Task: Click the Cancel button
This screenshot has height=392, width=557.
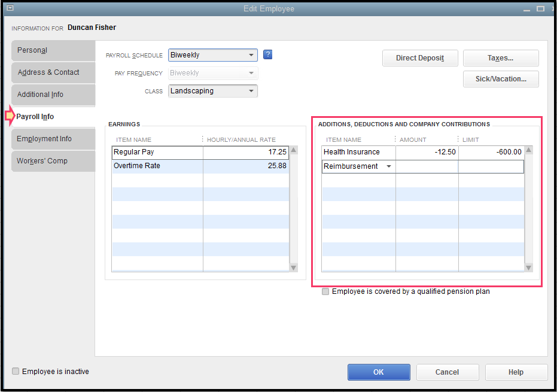Action: (x=448, y=372)
